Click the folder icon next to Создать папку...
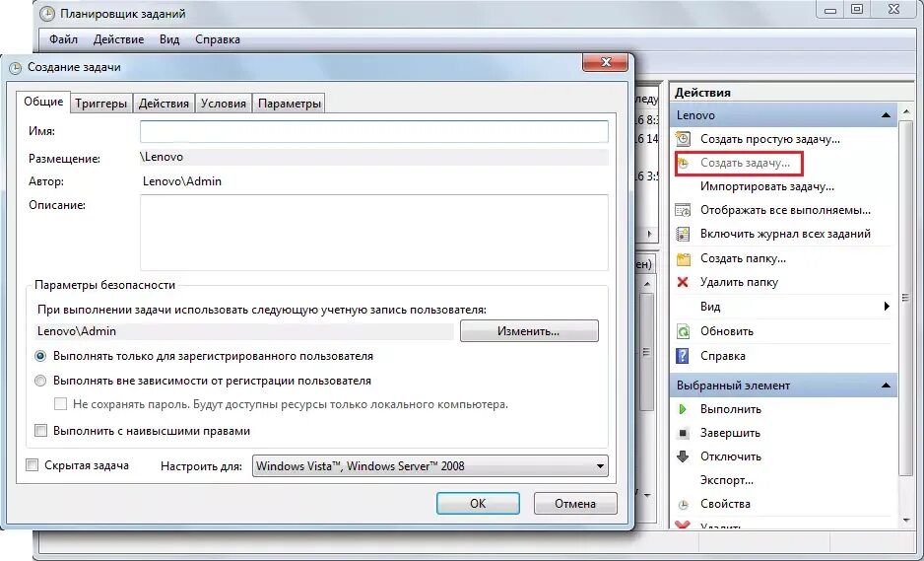The width and height of the screenshot is (924, 561). click(x=683, y=258)
